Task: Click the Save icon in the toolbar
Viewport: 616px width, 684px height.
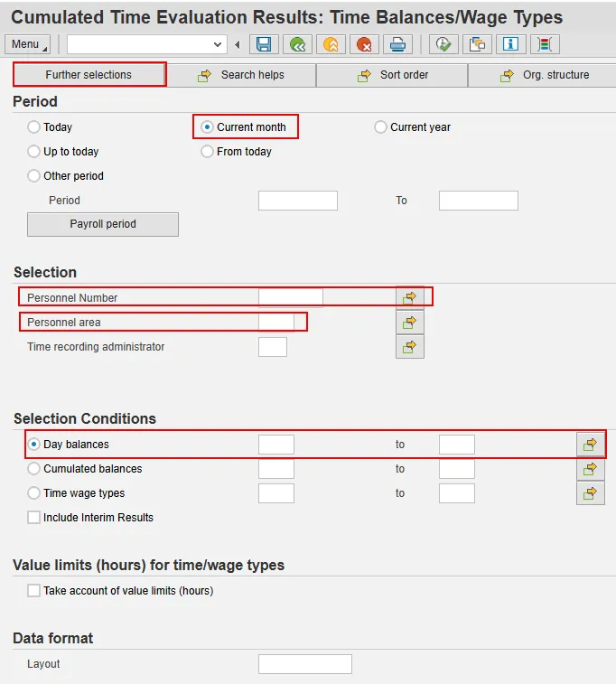Action: click(x=264, y=44)
